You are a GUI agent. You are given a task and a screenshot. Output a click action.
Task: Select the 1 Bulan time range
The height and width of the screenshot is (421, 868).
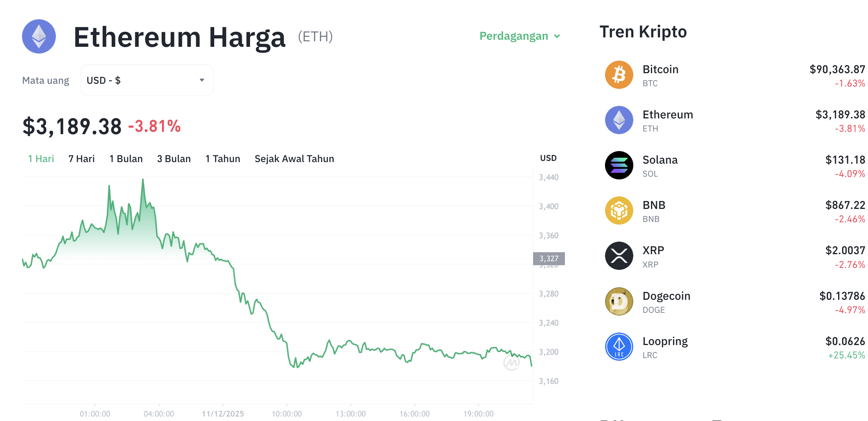tap(126, 159)
